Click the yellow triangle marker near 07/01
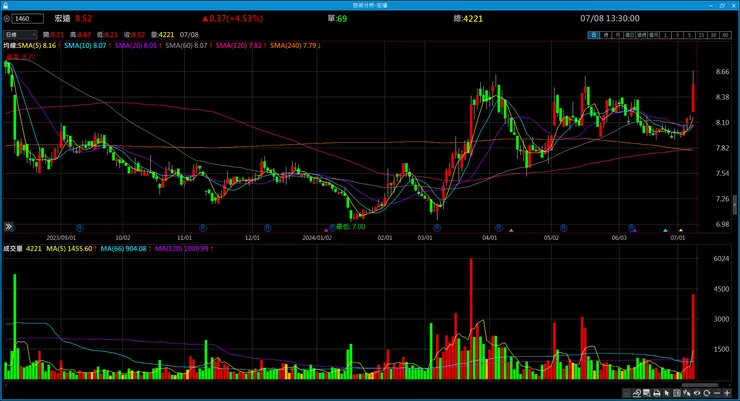 pyautogui.click(x=681, y=230)
